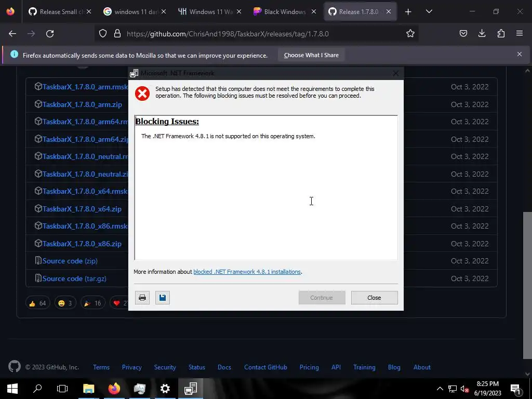The height and width of the screenshot is (399, 532).
Task: Open network tray icon
Action: (x=453, y=389)
